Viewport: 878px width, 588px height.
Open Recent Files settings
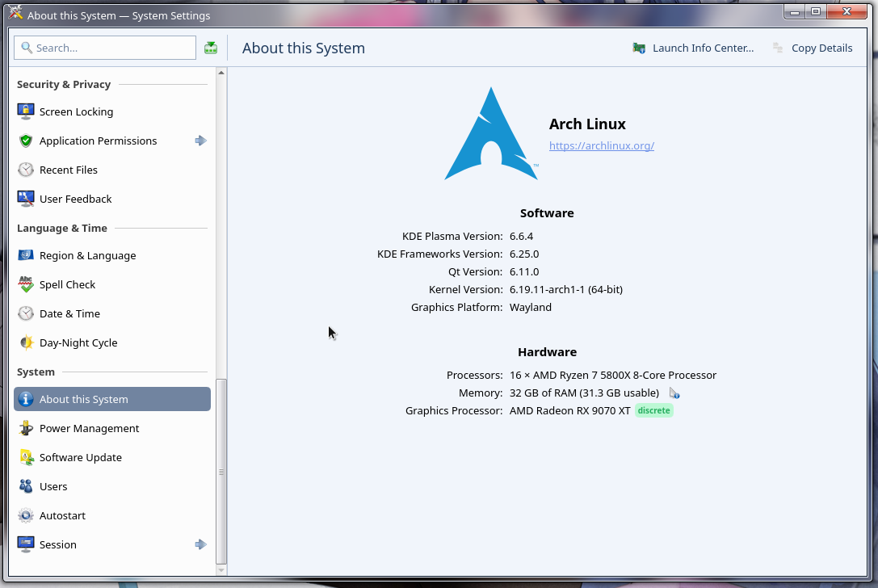point(112,170)
